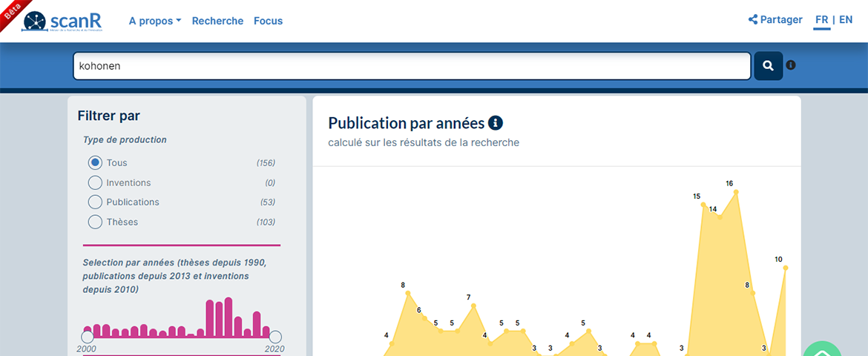
Task: Select the Publications radio button
Action: tap(95, 202)
